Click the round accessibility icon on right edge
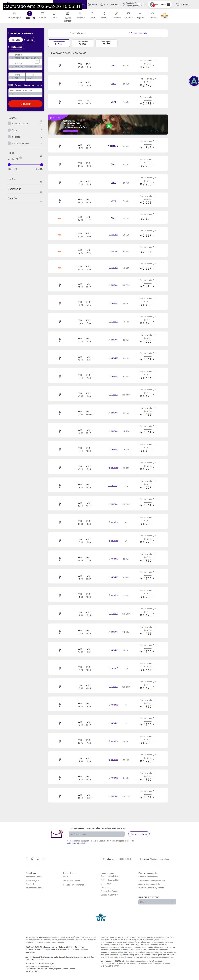The image size is (199, 980). tap(194, 81)
